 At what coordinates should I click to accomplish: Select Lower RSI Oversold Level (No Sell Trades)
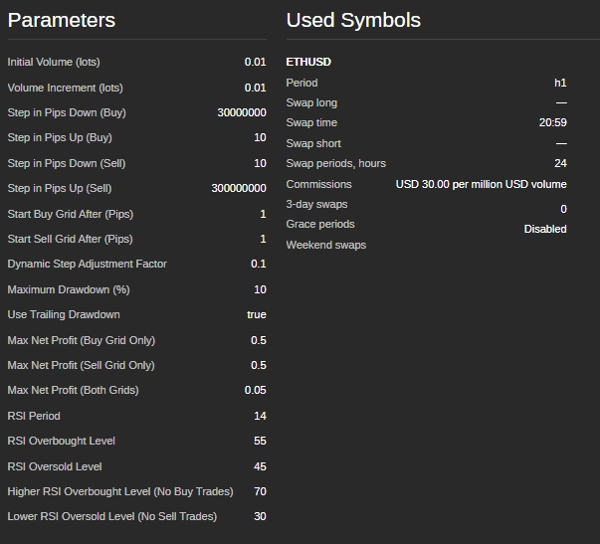(112, 516)
